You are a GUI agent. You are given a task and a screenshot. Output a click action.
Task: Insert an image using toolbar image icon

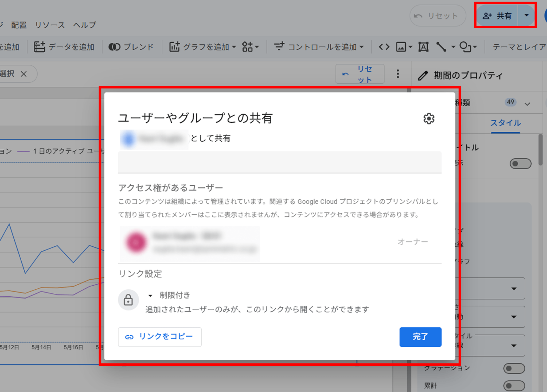point(401,47)
